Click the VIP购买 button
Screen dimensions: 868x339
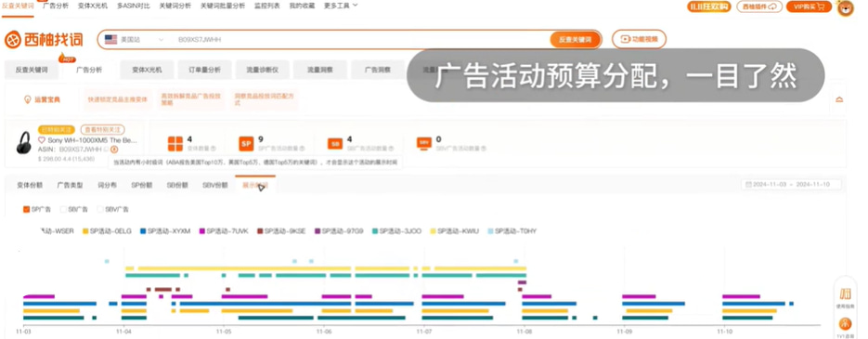tap(809, 7)
